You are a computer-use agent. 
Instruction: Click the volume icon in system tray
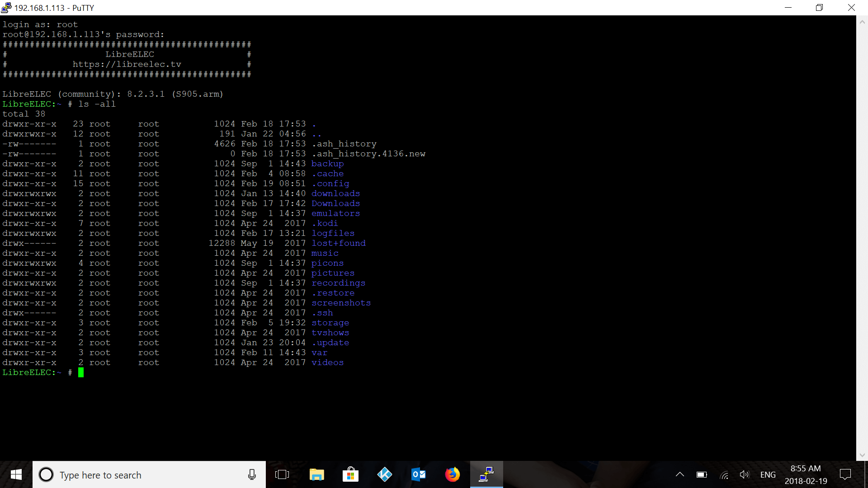point(744,474)
